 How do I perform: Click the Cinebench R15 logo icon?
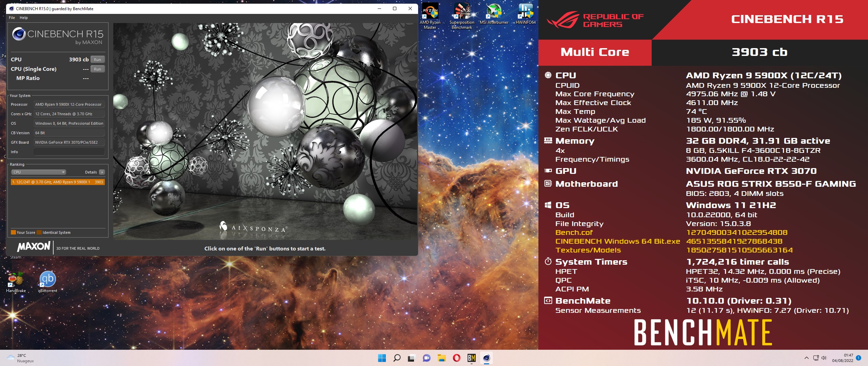(x=19, y=34)
